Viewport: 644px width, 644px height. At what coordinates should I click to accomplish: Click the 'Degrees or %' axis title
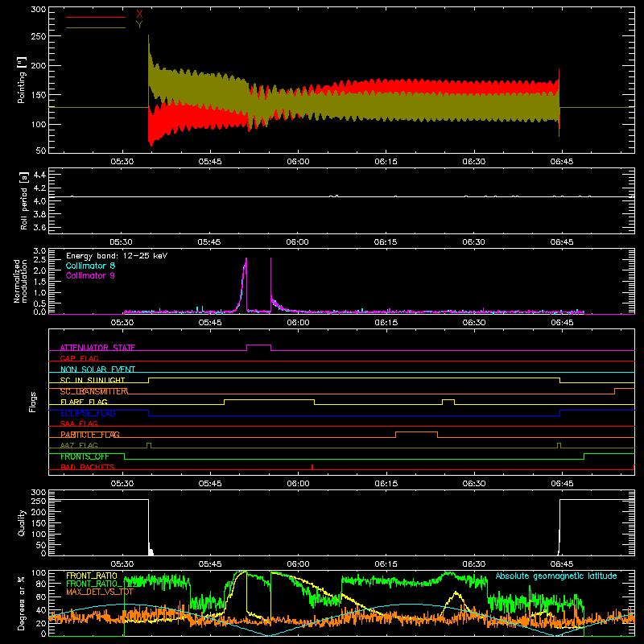click(22, 603)
